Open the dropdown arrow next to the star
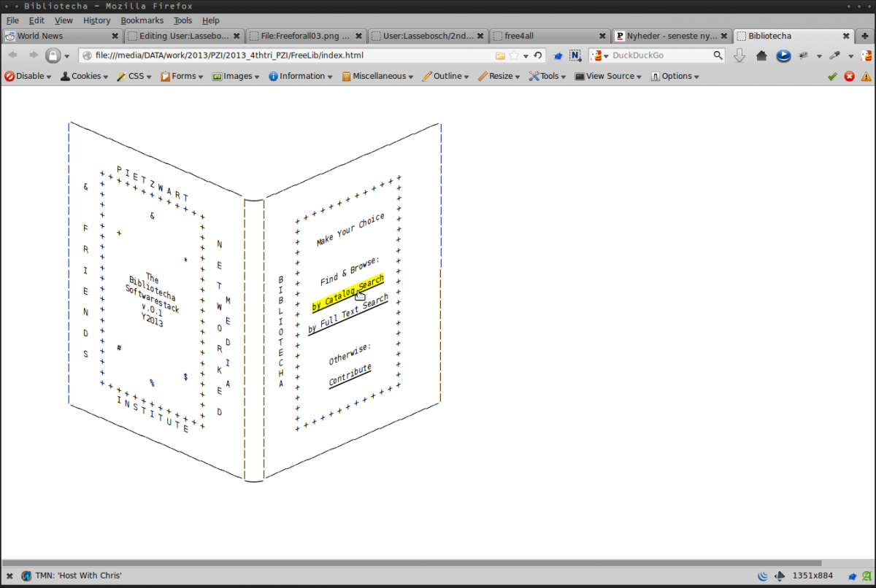The width and height of the screenshot is (876, 588). tap(526, 56)
